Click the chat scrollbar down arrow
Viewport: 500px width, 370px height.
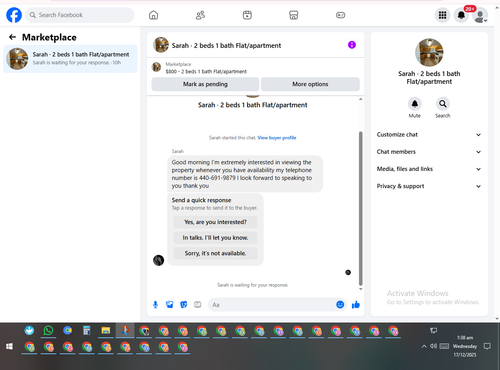[x=360, y=289]
